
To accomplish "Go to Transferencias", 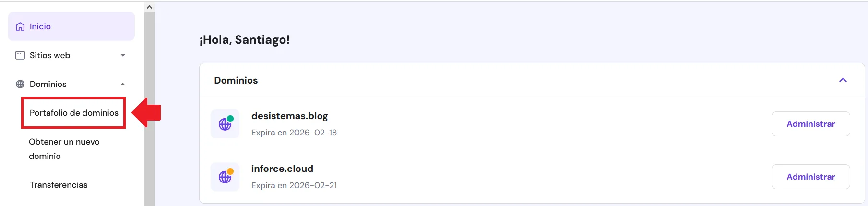I will coord(59,185).
